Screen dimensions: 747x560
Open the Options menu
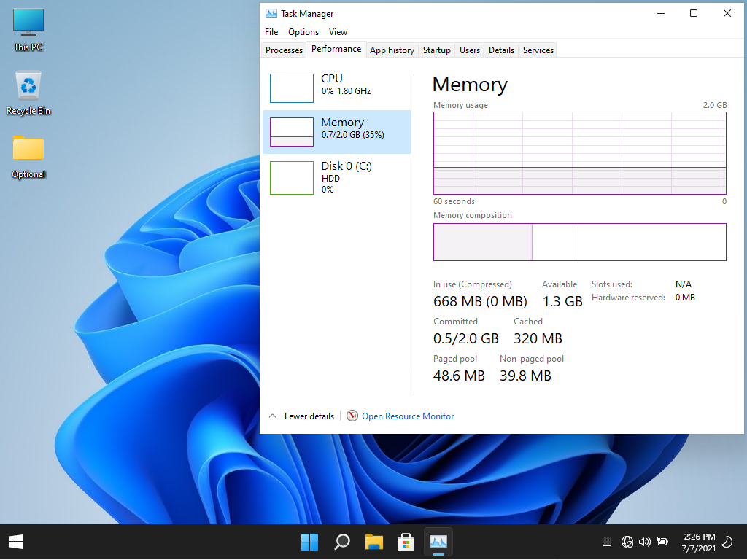pyautogui.click(x=303, y=32)
